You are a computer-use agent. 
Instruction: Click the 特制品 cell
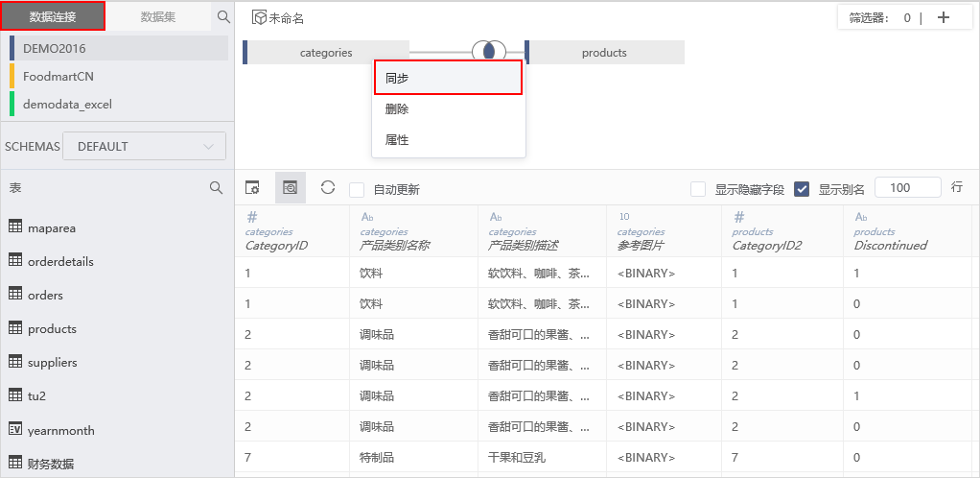pos(377,457)
